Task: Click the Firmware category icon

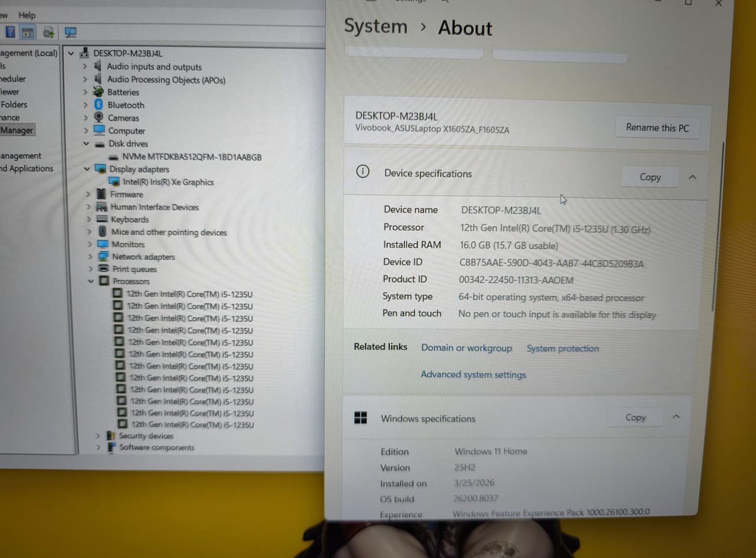Action: (x=100, y=194)
